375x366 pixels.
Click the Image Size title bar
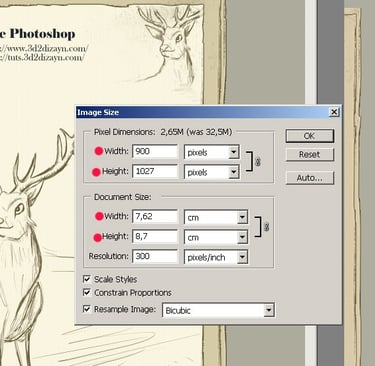208,112
